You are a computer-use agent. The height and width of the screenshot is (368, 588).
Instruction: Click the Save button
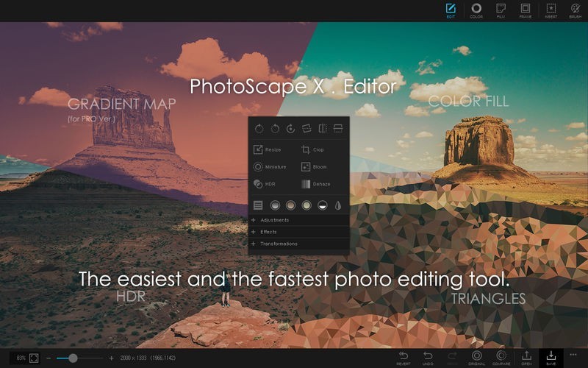pos(551,358)
